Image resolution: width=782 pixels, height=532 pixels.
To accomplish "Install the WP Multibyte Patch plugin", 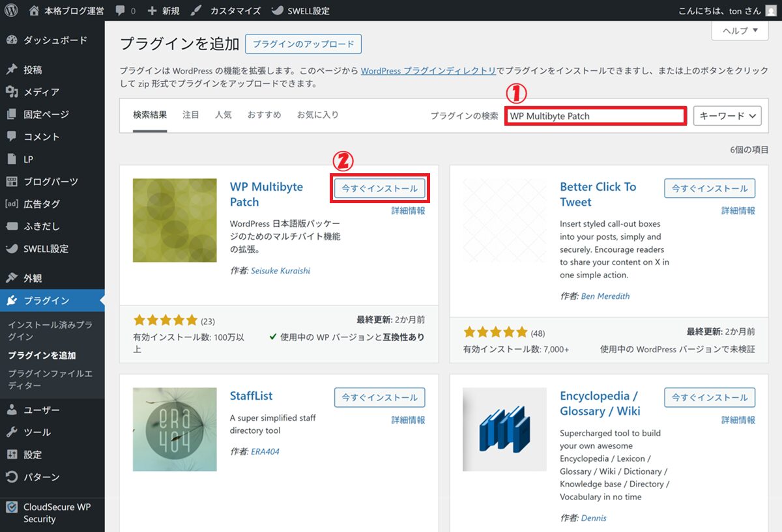I will coord(380,188).
